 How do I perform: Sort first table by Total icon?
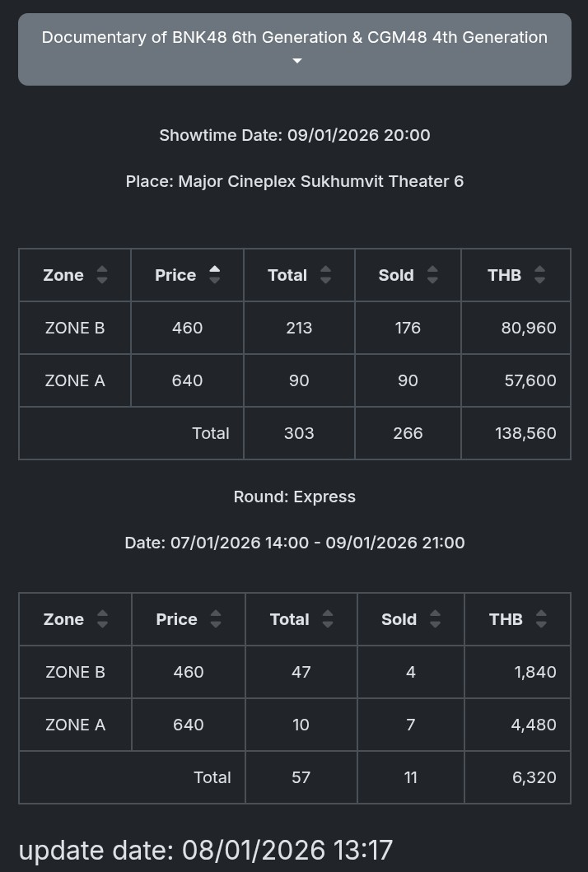coord(326,275)
